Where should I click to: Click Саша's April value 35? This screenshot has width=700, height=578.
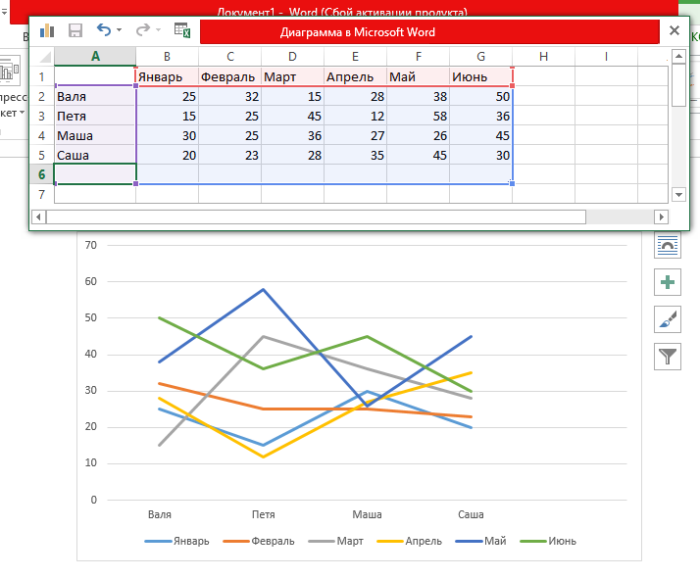click(x=355, y=155)
